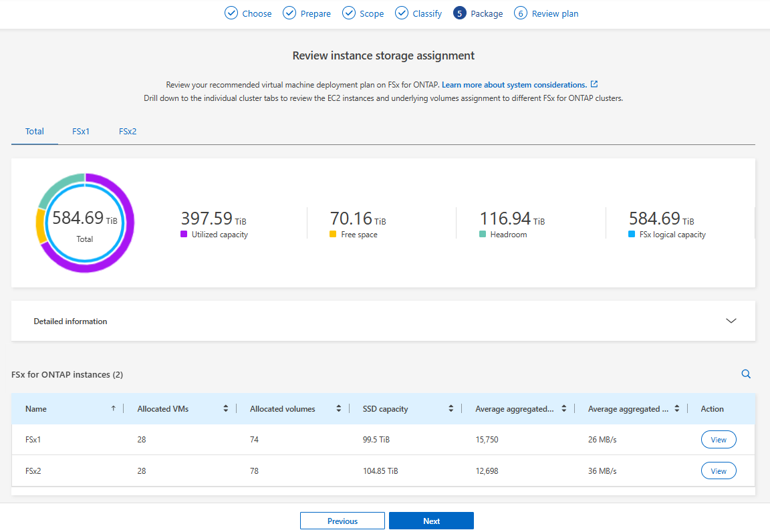Sort the Allocated VMs column
Image resolution: width=770 pixels, height=532 pixels.
coord(226,409)
